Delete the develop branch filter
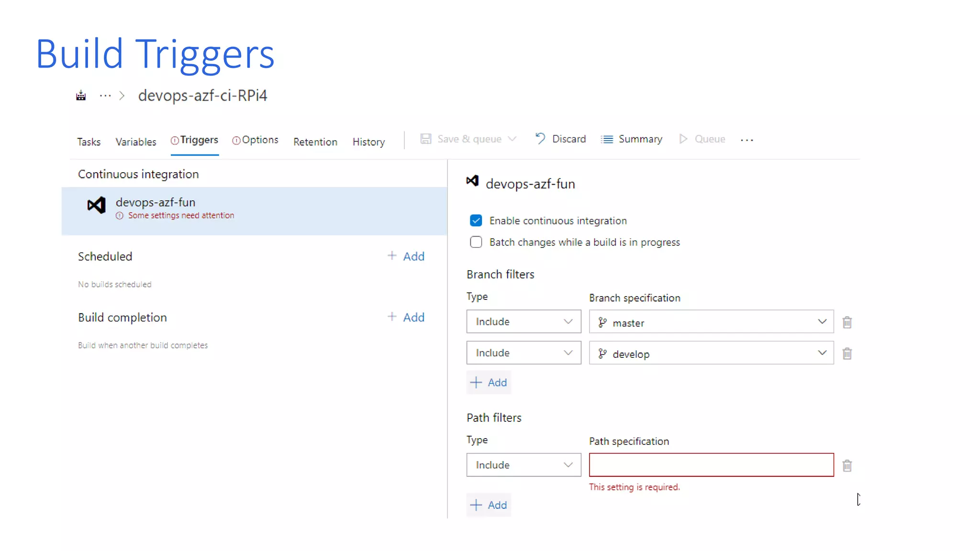 pyautogui.click(x=847, y=353)
